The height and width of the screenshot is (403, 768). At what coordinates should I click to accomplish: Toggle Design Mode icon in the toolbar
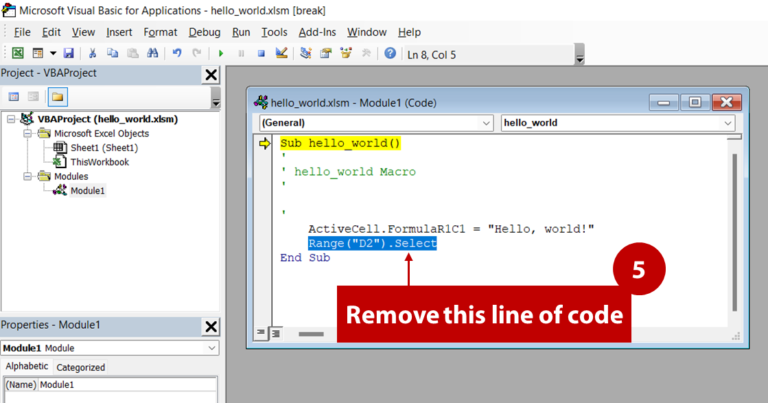tap(281, 53)
